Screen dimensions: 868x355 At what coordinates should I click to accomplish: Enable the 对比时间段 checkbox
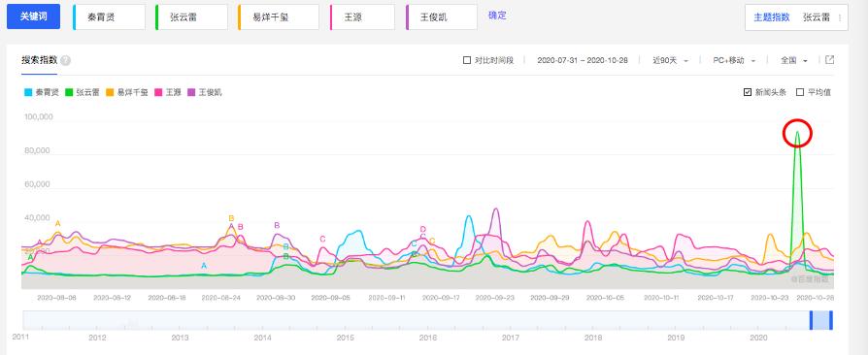click(467, 60)
